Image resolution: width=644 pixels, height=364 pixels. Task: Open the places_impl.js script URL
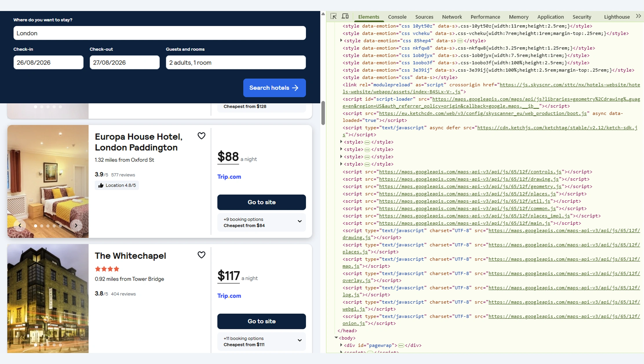pyautogui.click(x=475, y=216)
